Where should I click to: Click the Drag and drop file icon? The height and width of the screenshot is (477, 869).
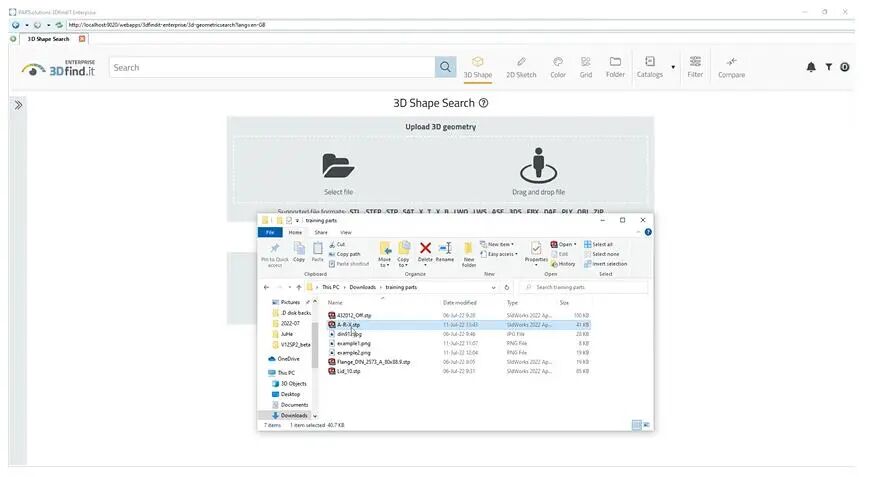538,165
